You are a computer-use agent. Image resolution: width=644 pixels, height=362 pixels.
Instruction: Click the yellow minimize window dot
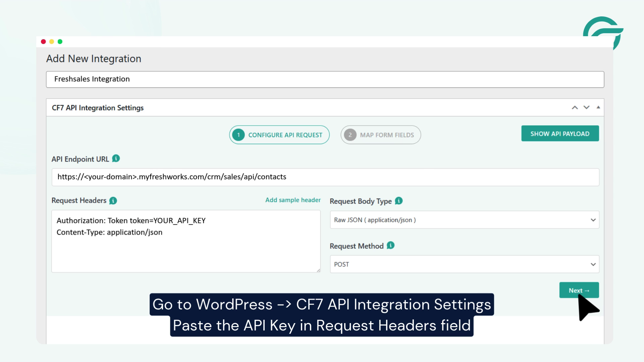(52, 42)
